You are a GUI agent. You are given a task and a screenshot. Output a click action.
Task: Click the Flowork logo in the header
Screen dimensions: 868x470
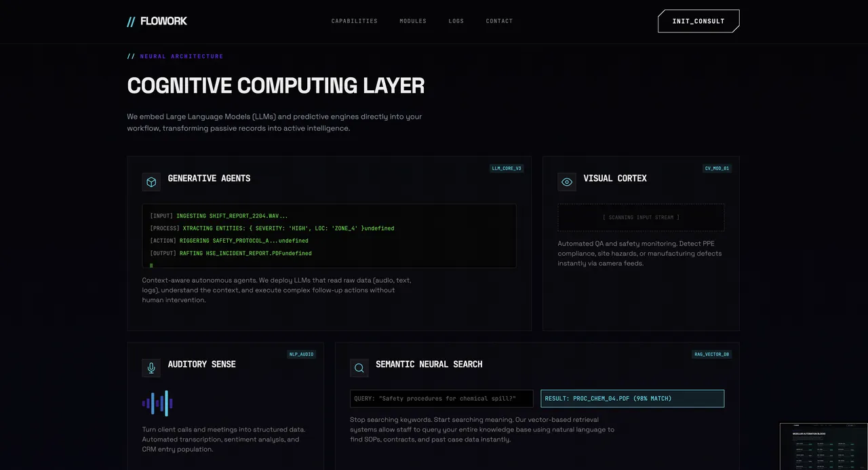point(157,21)
